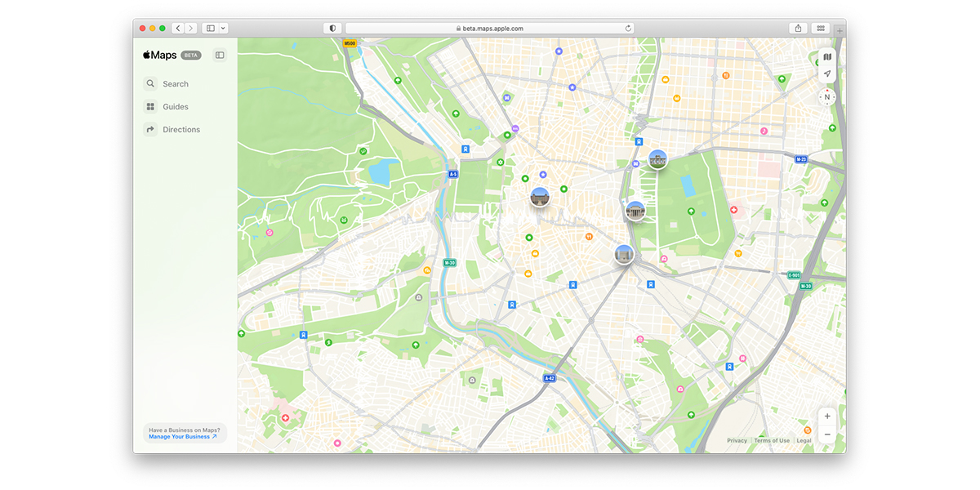Open the Terms of Use link
This screenshot has width=980, height=490.
click(x=772, y=440)
